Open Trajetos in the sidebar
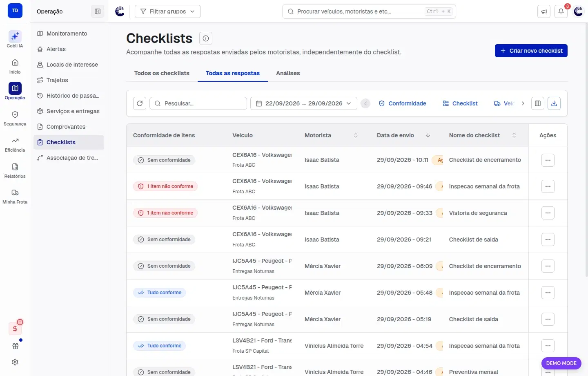 pos(69,80)
